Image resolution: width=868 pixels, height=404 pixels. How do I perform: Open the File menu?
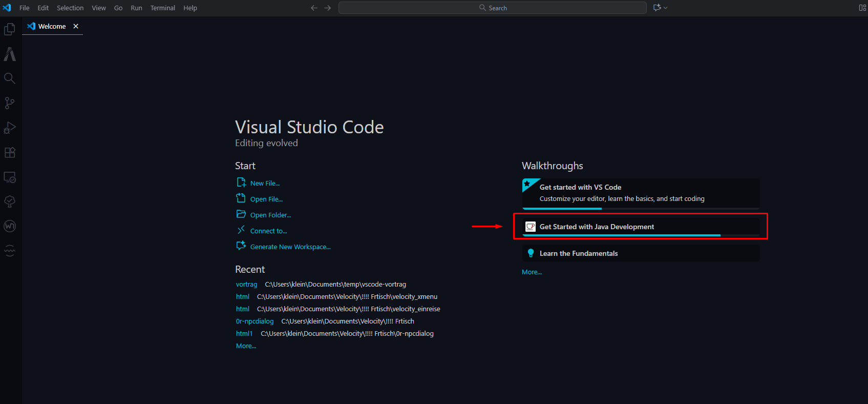24,8
